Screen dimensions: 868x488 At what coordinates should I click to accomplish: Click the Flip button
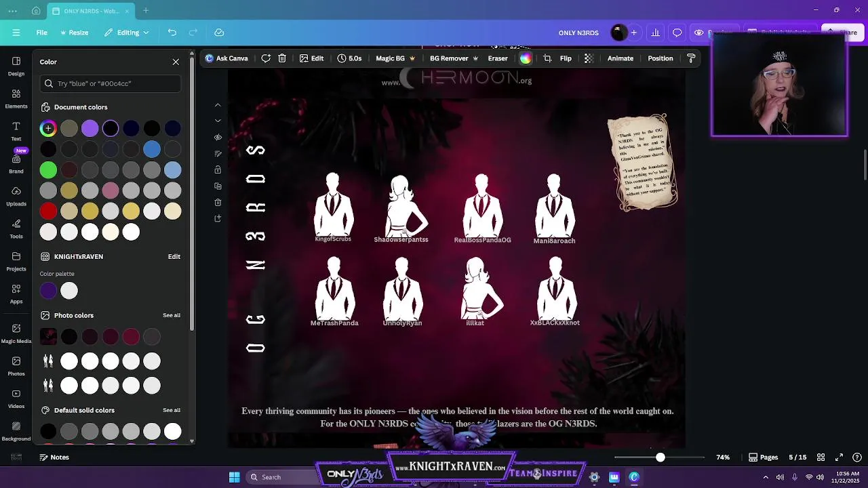click(566, 58)
